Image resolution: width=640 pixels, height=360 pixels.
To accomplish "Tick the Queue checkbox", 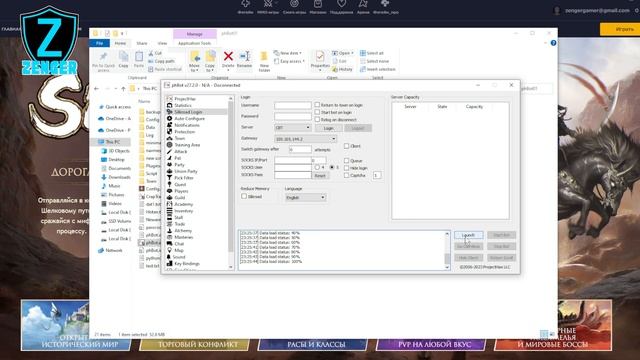I will (x=347, y=160).
